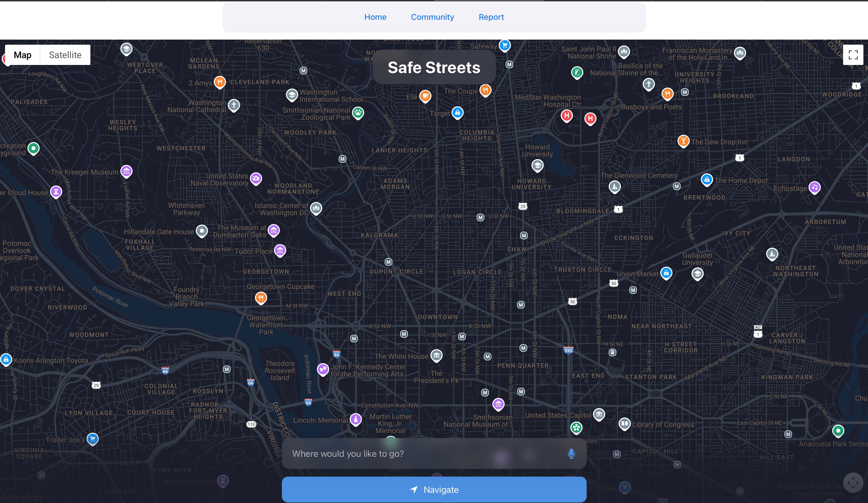Screen dimensions: 868x503
Task: Select the Library of Congress marker
Action: point(624,423)
